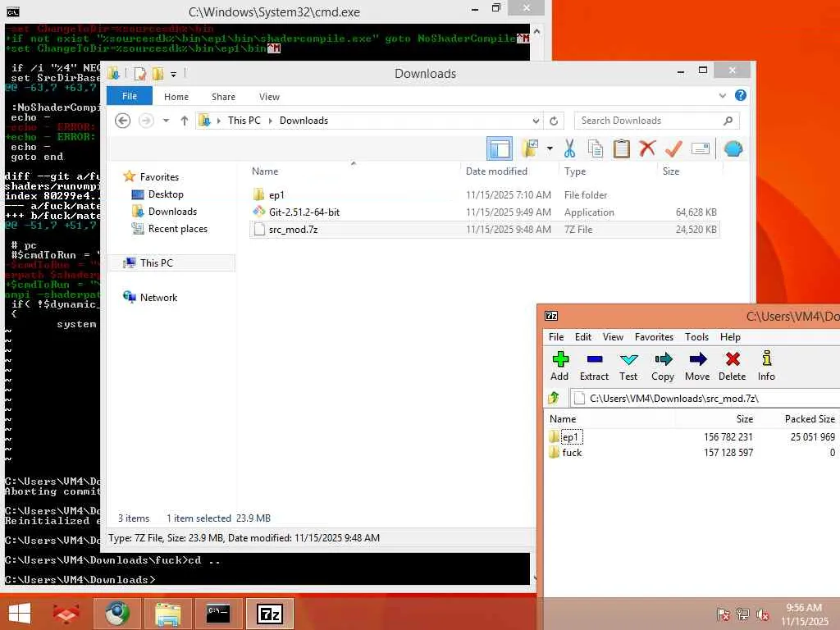Click the Move button in 7-Zip
This screenshot has height=630, width=840.
coord(697,367)
